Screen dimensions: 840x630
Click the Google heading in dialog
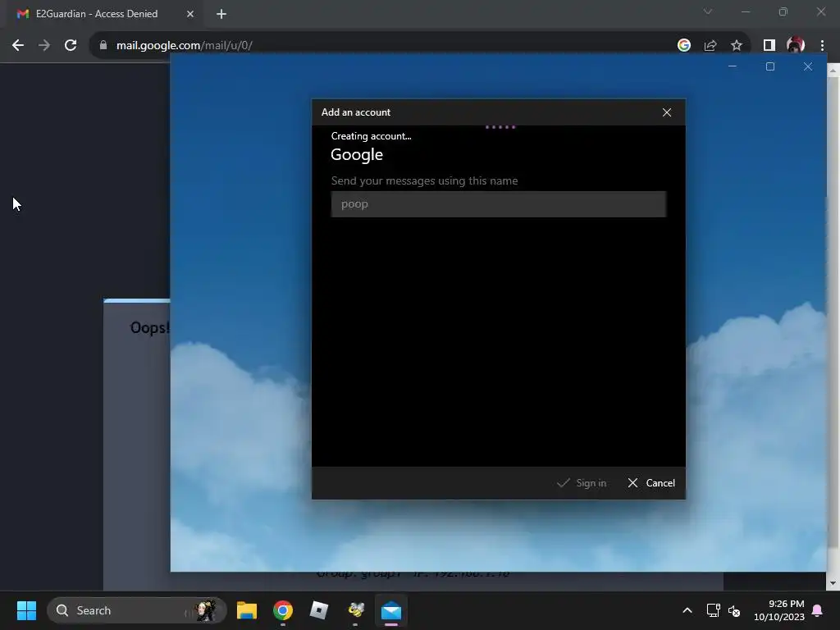[357, 155]
